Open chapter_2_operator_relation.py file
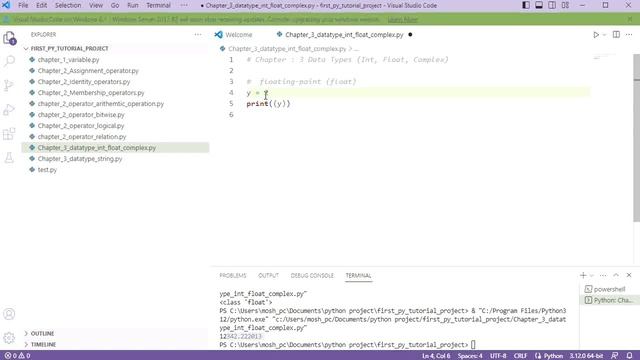The height and width of the screenshot is (360, 640). click(82, 137)
